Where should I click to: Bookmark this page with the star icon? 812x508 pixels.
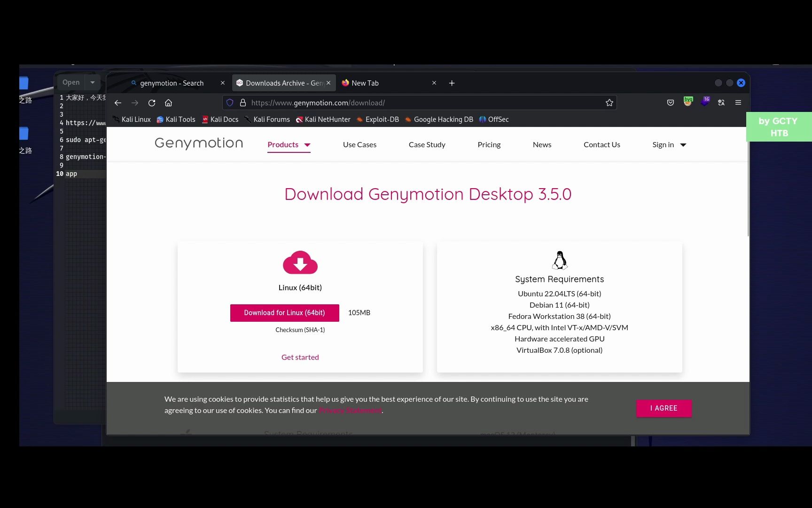(609, 103)
